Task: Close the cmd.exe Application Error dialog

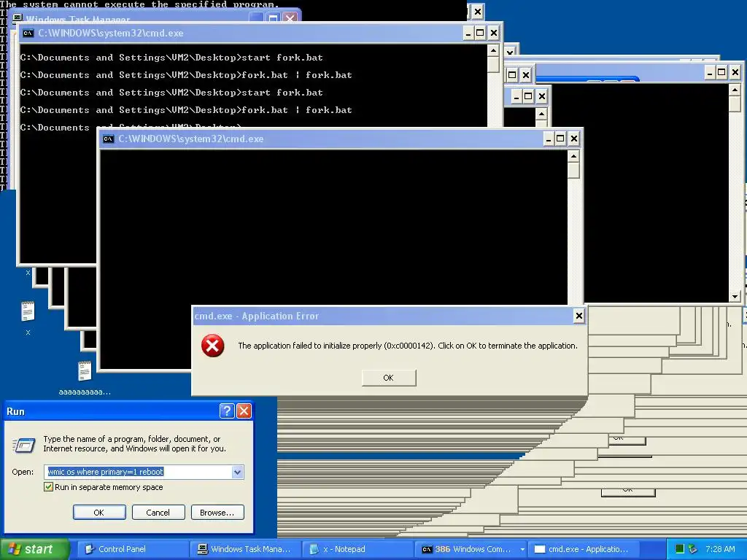Action: click(578, 315)
